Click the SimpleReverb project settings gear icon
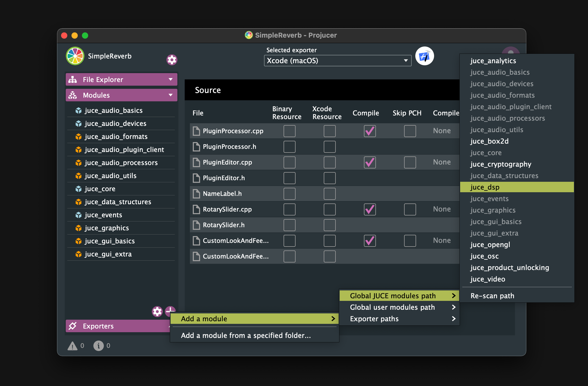The width and height of the screenshot is (588, 386). [172, 60]
